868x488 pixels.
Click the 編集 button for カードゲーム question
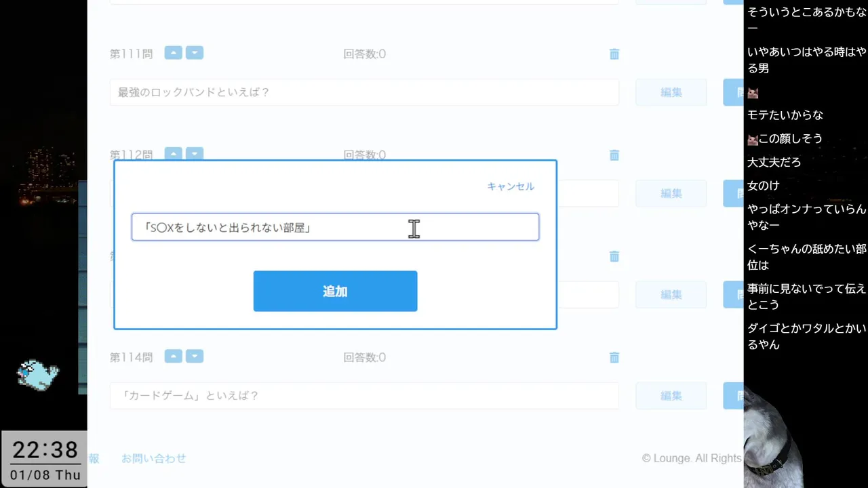pos(671,395)
